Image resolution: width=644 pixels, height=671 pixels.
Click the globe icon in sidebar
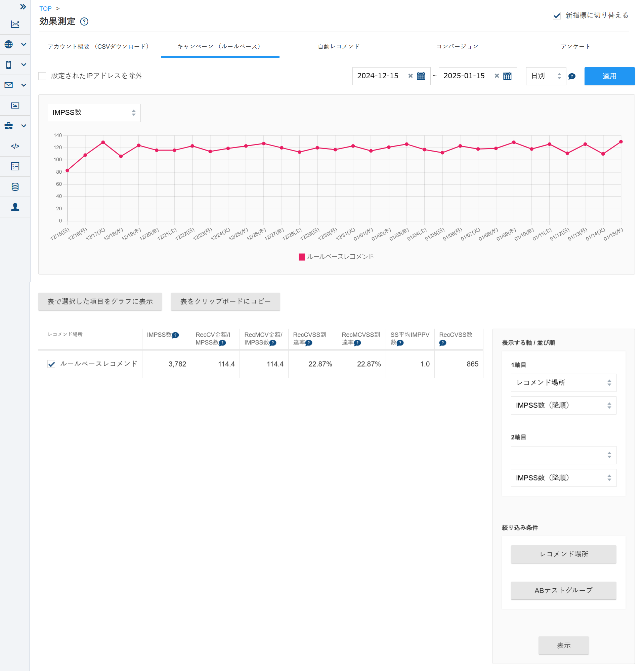(x=9, y=44)
